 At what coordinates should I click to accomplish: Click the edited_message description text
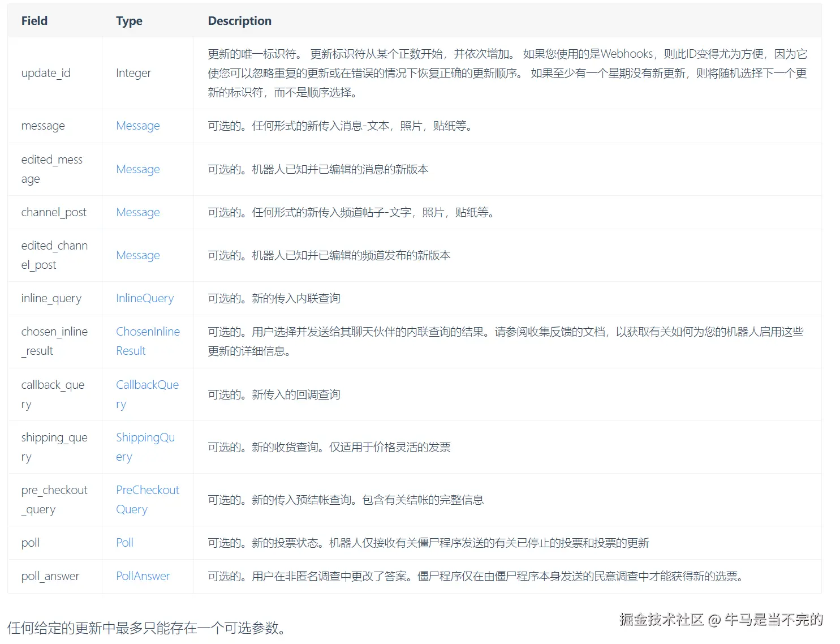pos(318,169)
